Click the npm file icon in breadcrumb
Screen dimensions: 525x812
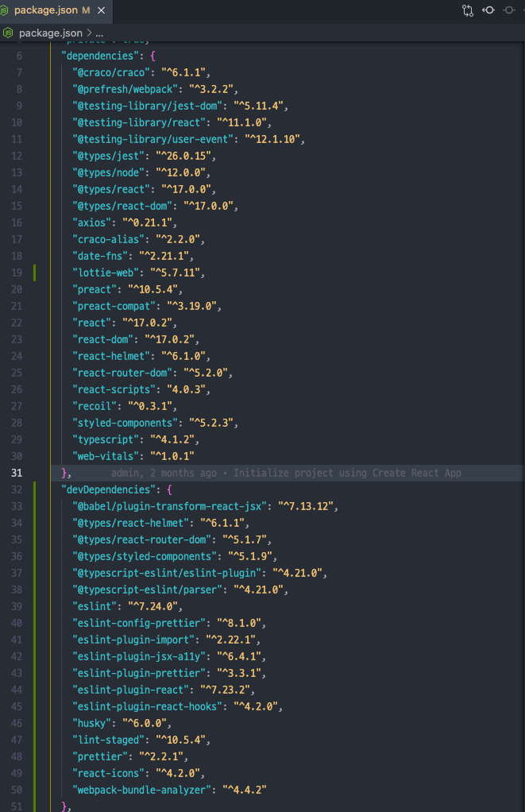tap(8, 33)
